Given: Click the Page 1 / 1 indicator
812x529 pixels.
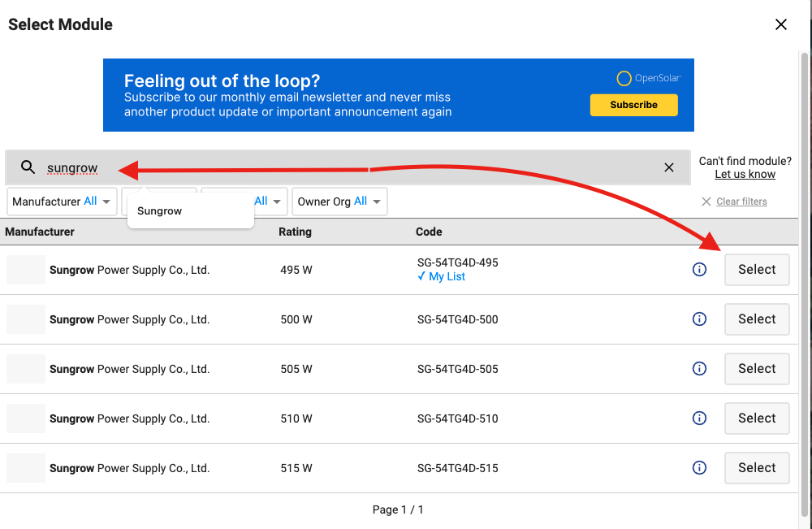Looking at the screenshot, I should click(x=398, y=509).
